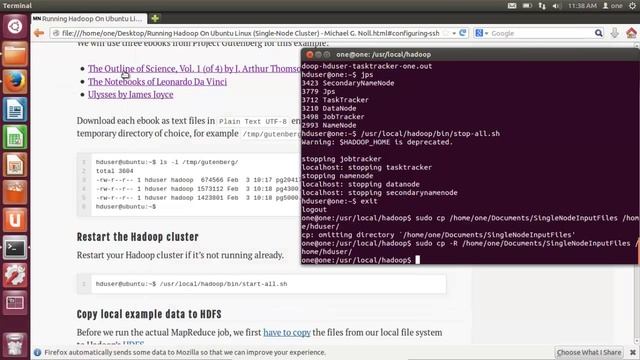
Task: Click the 11:38 AM clock
Action: (x=582, y=6)
